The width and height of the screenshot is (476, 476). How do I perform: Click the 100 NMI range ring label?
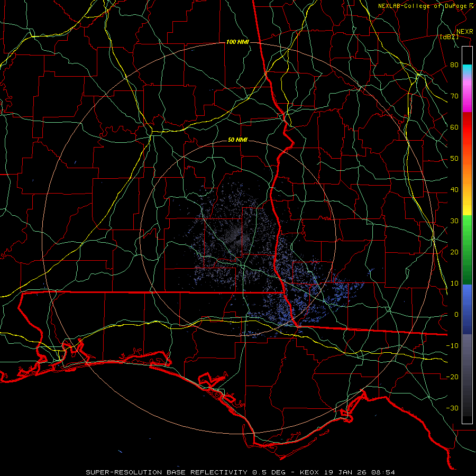(237, 42)
